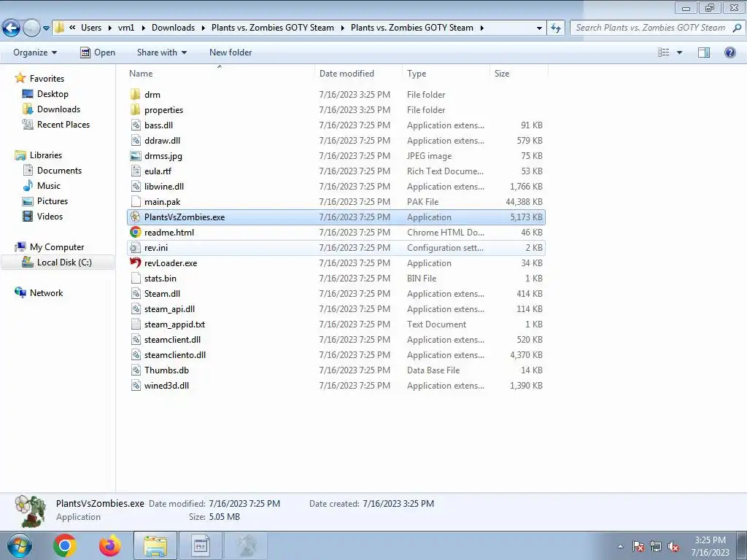This screenshot has height=560, width=747.
Task: Create a New folder
Action: 231,52
